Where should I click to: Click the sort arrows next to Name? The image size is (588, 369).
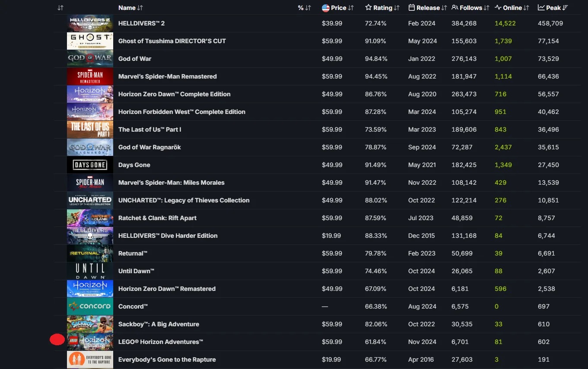tap(140, 8)
